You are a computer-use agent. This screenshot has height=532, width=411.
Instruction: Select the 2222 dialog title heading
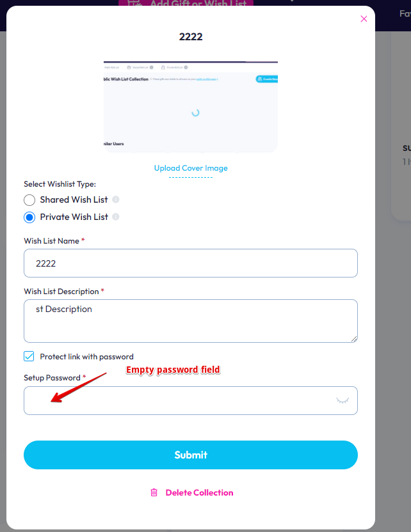tap(191, 36)
